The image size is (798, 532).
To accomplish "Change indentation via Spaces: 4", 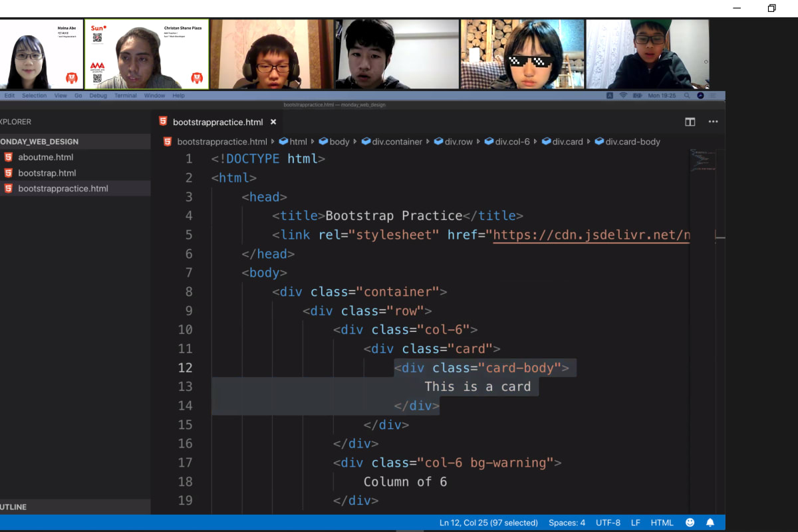I will [x=567, y=523].
